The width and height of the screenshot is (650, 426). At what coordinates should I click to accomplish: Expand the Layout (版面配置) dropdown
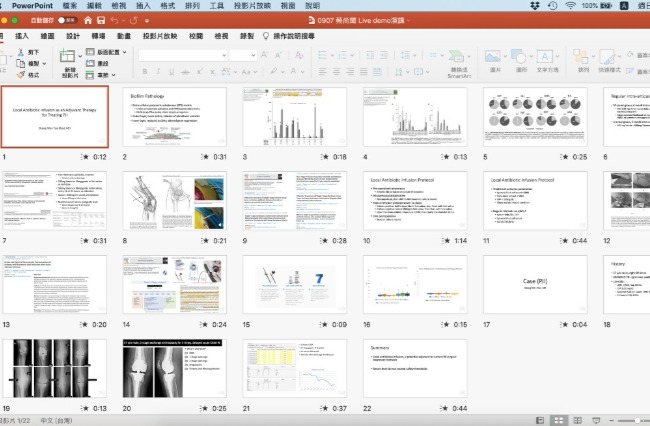(x=109, y=51)
